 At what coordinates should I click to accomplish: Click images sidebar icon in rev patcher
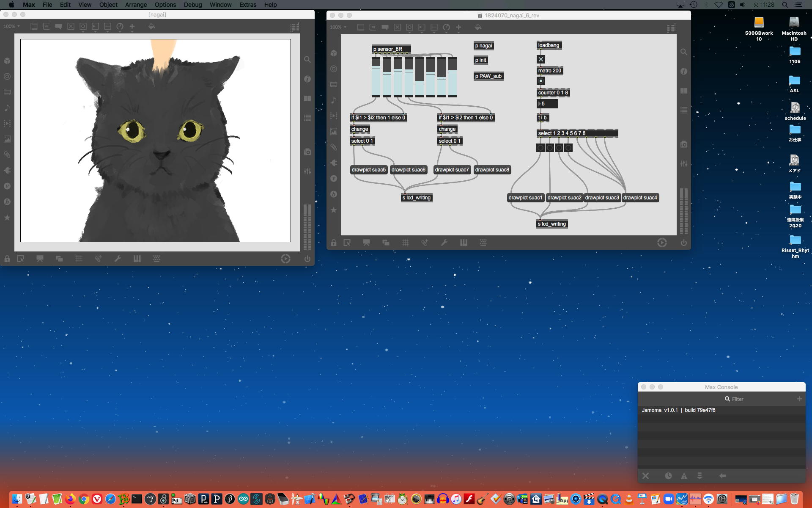334,132
